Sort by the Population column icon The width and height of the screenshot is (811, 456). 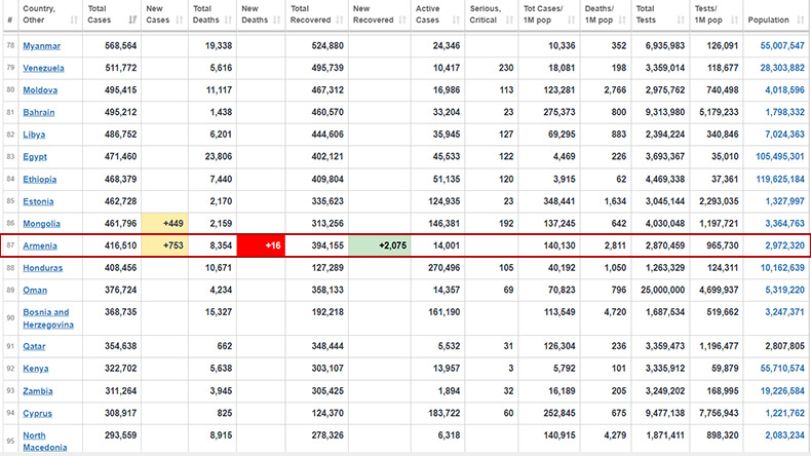tap(801, 20)
